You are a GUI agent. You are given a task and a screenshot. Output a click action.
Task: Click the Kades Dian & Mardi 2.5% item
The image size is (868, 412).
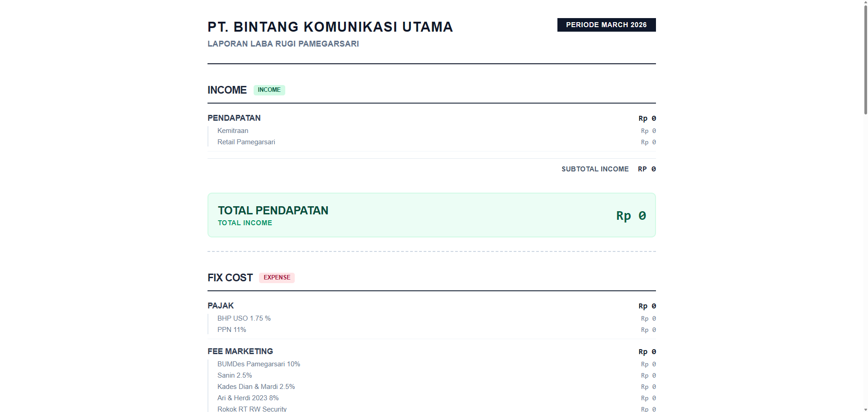[x=256, y=387]
